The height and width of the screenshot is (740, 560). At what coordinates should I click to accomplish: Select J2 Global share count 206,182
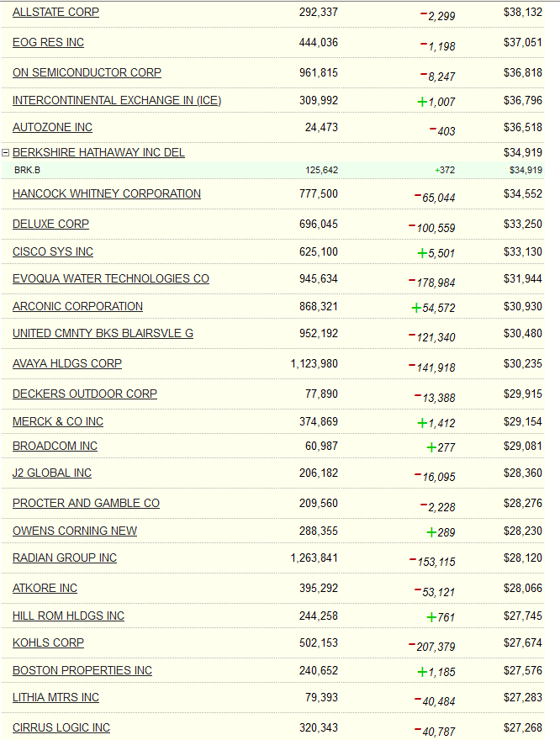coord(319,473)
